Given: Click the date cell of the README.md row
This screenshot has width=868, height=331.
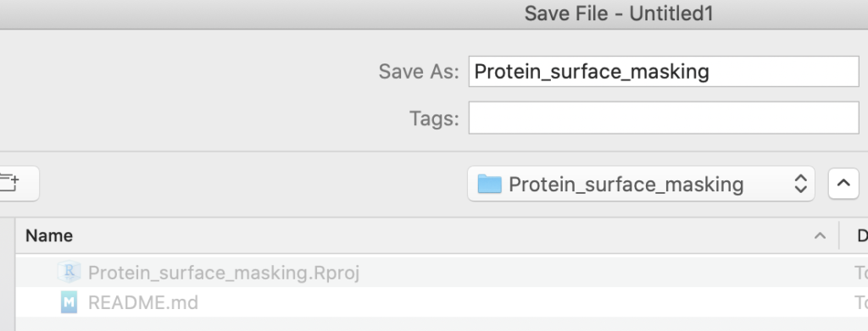Looking at the screenshot, I should click(861, 302).
